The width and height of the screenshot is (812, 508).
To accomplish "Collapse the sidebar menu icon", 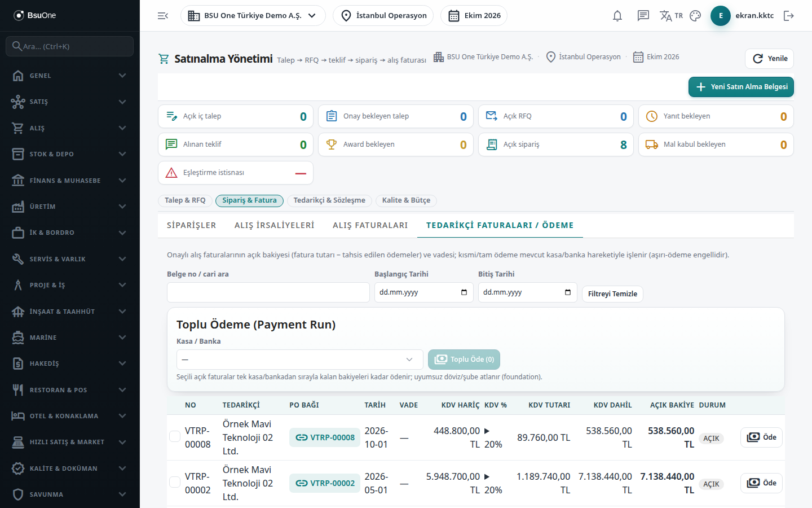I will click(x=163, y=16).
